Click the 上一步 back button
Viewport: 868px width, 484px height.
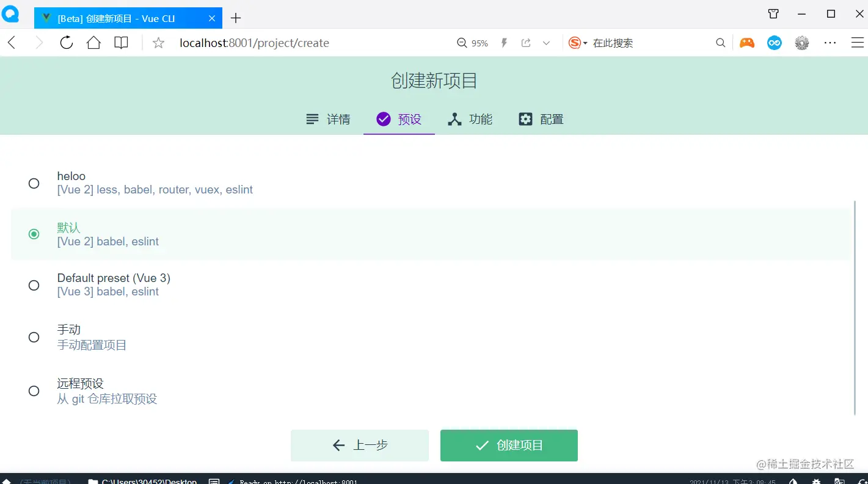pyautogui.click(x=359, y=445)
